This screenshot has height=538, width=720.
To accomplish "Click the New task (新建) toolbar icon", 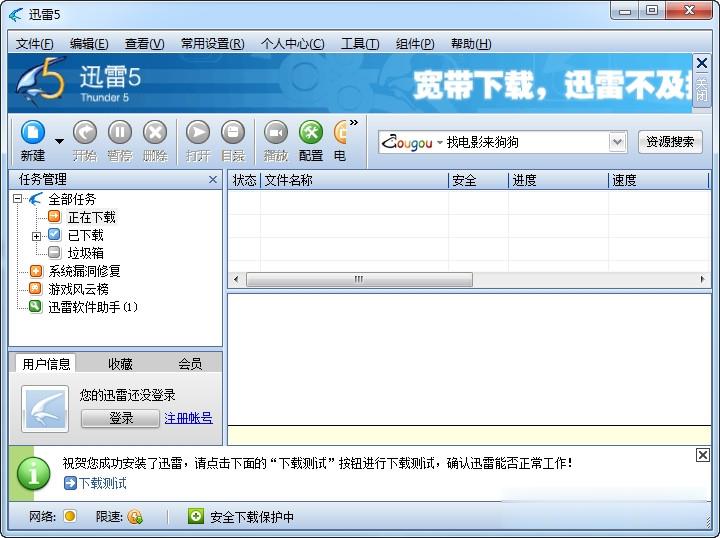I will (33, 140).
